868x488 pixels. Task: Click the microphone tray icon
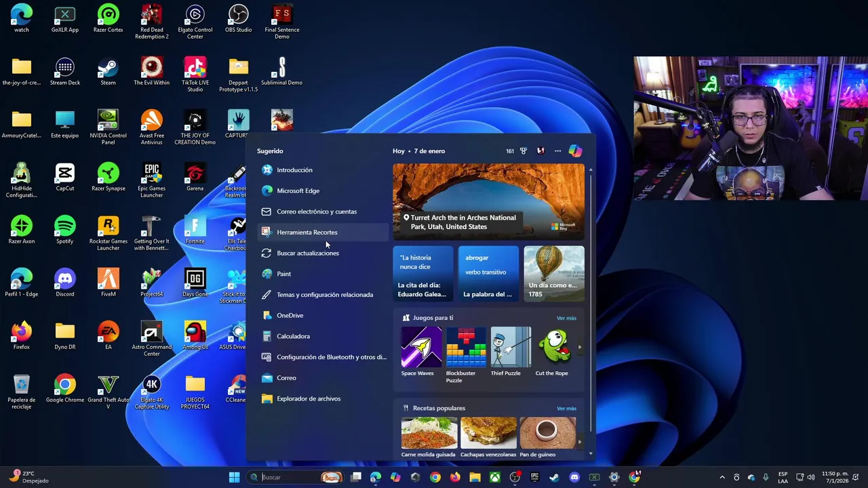766,478
